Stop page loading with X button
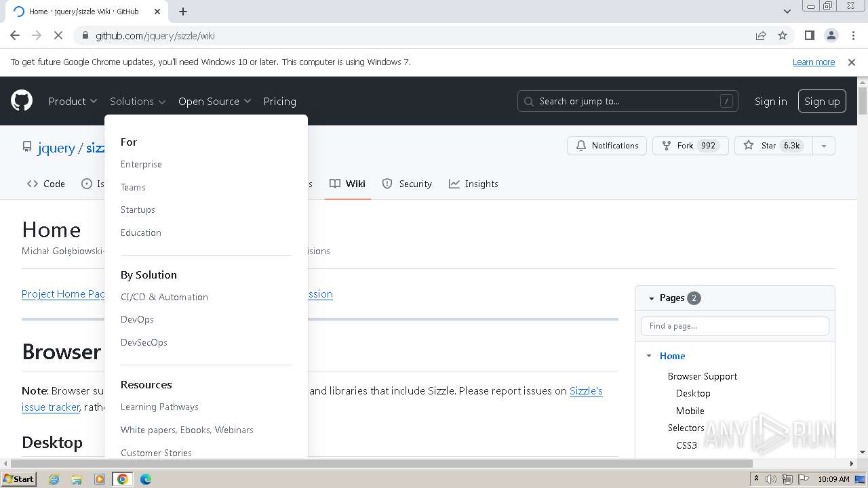This screenshot has width=868, height=488. 58,35
